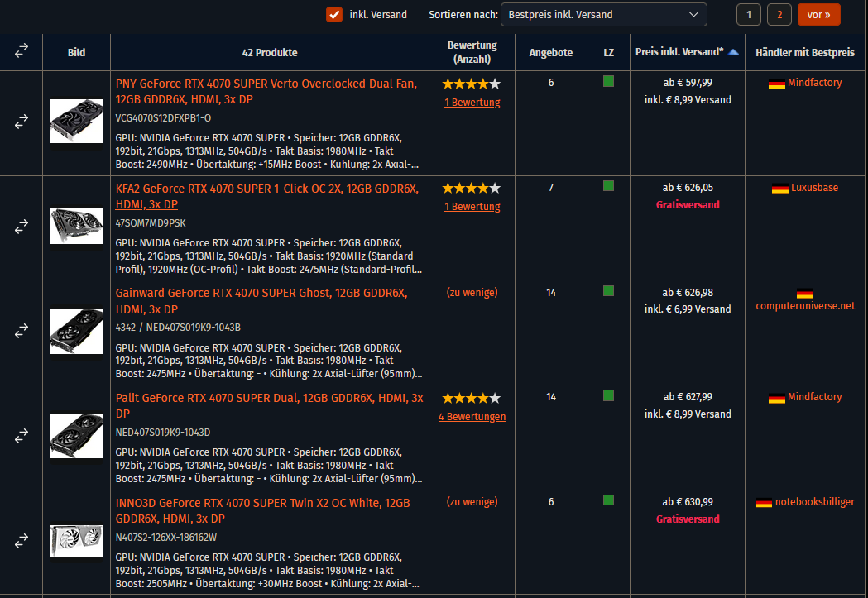The height and width of the screenshot is (598, 868).
Task: Sort by Angebote column header
Action: coord(551,53)
